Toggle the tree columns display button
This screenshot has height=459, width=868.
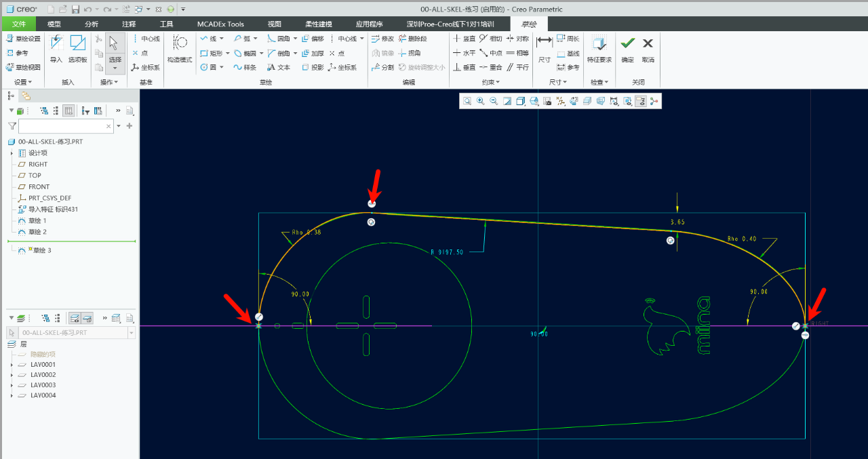pos(68,111)
